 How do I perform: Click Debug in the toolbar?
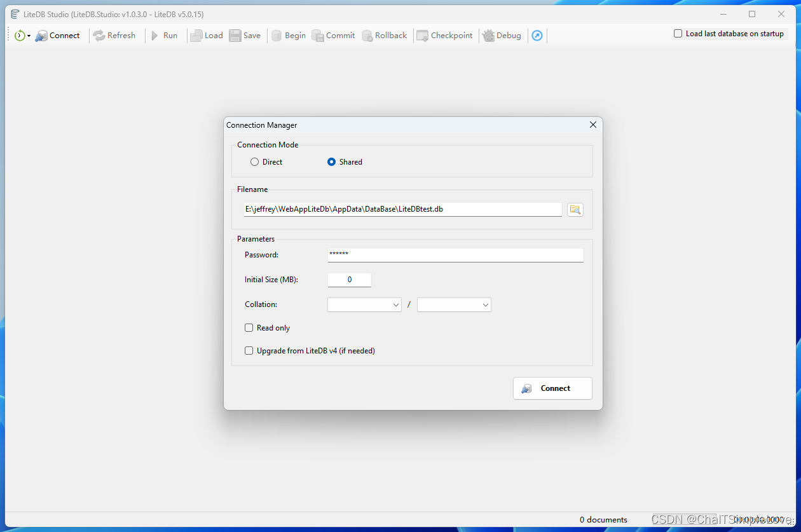pyautogui.click(x=502, y=36)
